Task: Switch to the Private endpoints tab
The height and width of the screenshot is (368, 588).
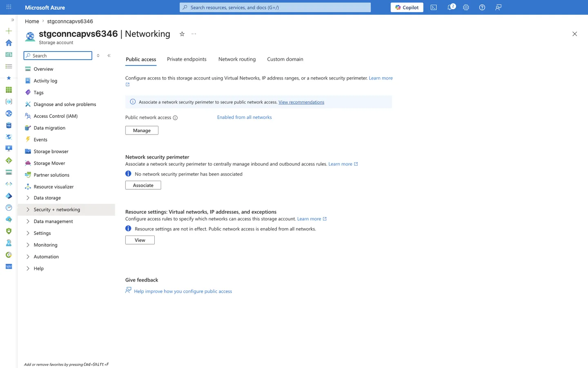Action: coord(187,59)
